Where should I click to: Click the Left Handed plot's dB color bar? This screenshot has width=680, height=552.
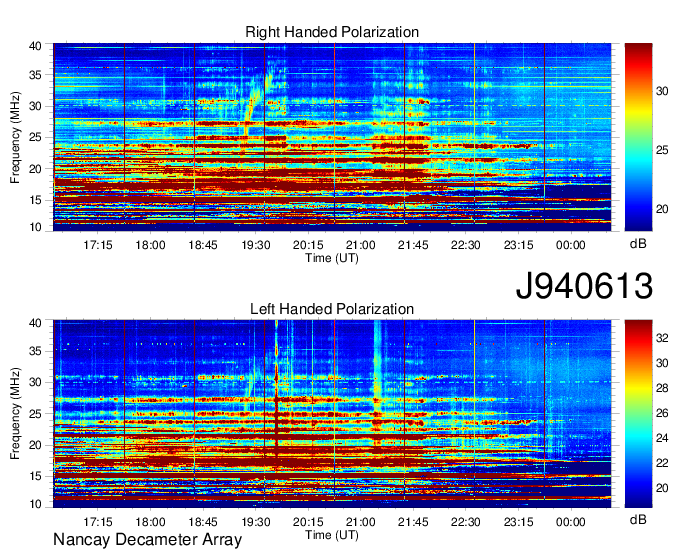[638, 414]
